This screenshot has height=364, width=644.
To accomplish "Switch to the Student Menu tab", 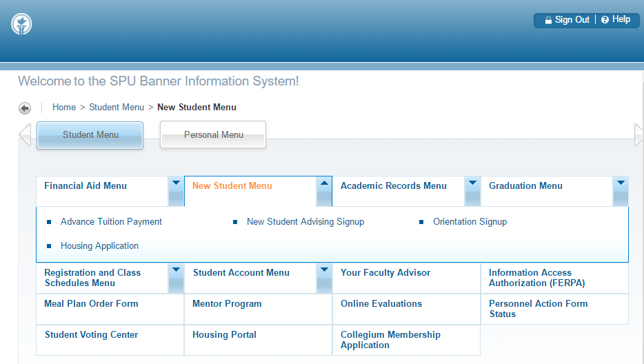I will tap(90, 135).
